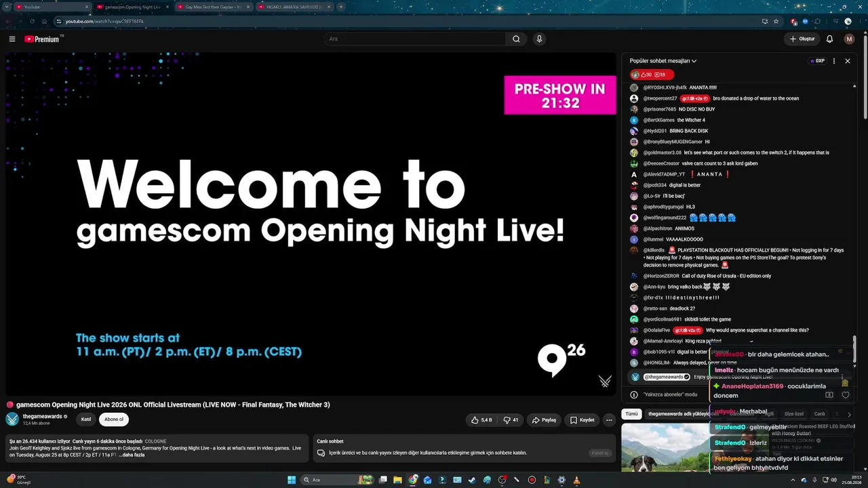
Task: Open YouTube notifications bell
Action: 829,39
